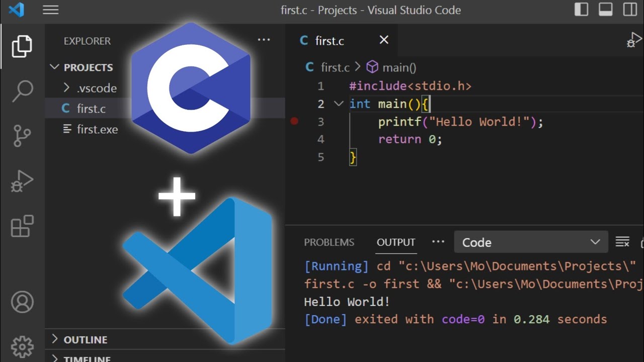Click the C icon in the breadcrumb bar
Viewport: 644px width, 362px height.
(x=310, y=67)
